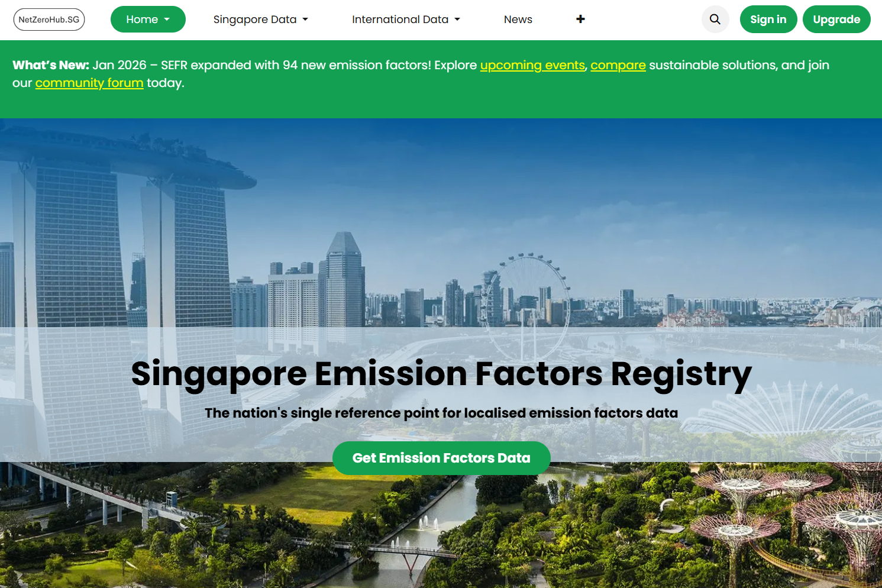Click the Singapore Emission Factors Registry heading
The height and width of the screenshot is (588, 882).
(441, 374)
